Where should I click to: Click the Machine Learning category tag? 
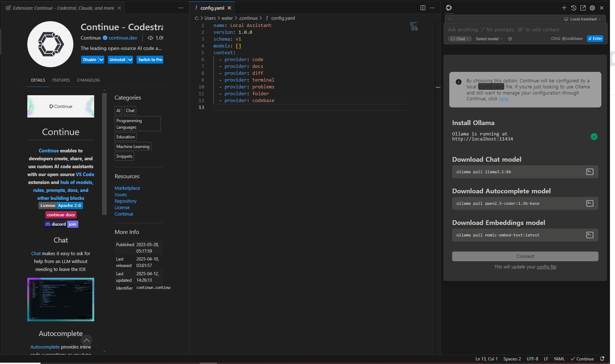133,146
